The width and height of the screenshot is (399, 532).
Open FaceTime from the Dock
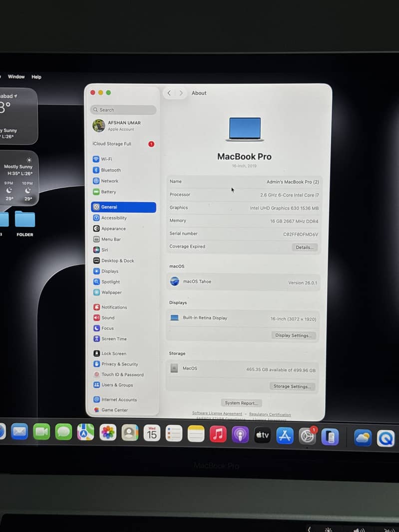41,432
